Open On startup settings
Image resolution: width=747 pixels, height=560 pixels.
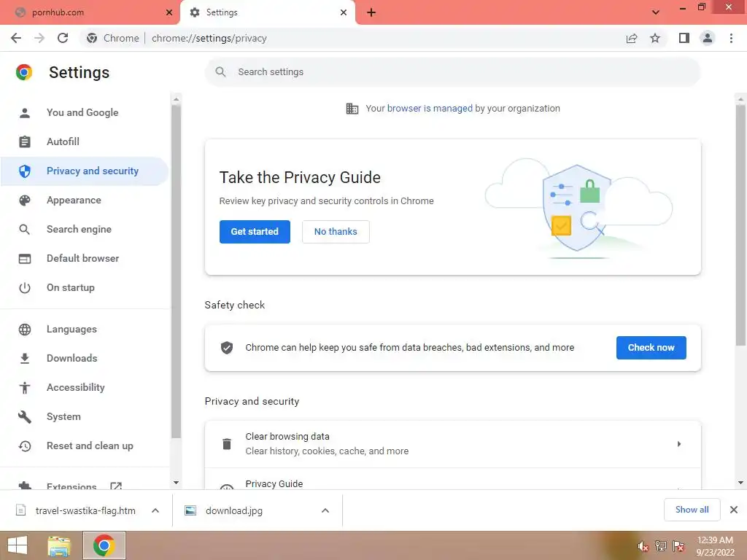click(x=85, y=287)
